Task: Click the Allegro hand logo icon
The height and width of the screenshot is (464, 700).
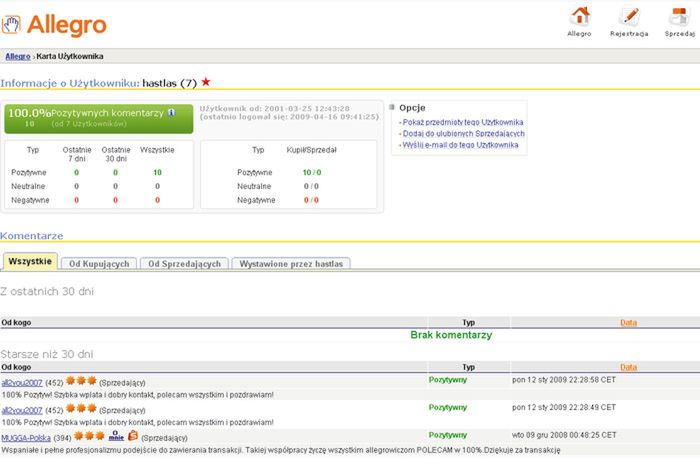Action: pyautogui.click(x=11, y=24)
